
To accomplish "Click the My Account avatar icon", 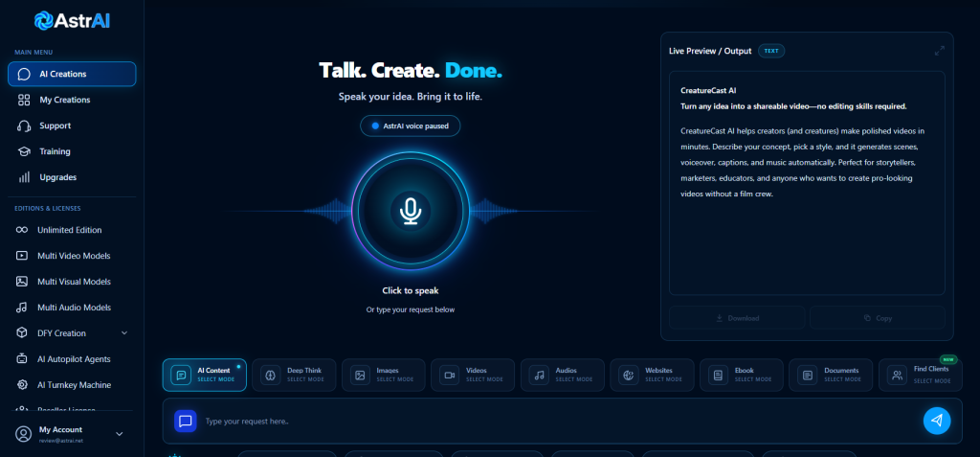I will coord(24,434).
